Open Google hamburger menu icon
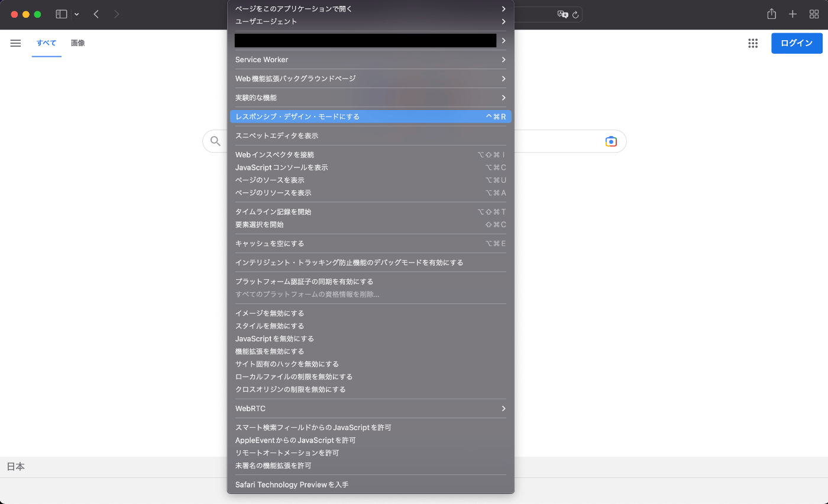Image resolution: width=828 pixels, height=504 pixels. coord(16,43)
